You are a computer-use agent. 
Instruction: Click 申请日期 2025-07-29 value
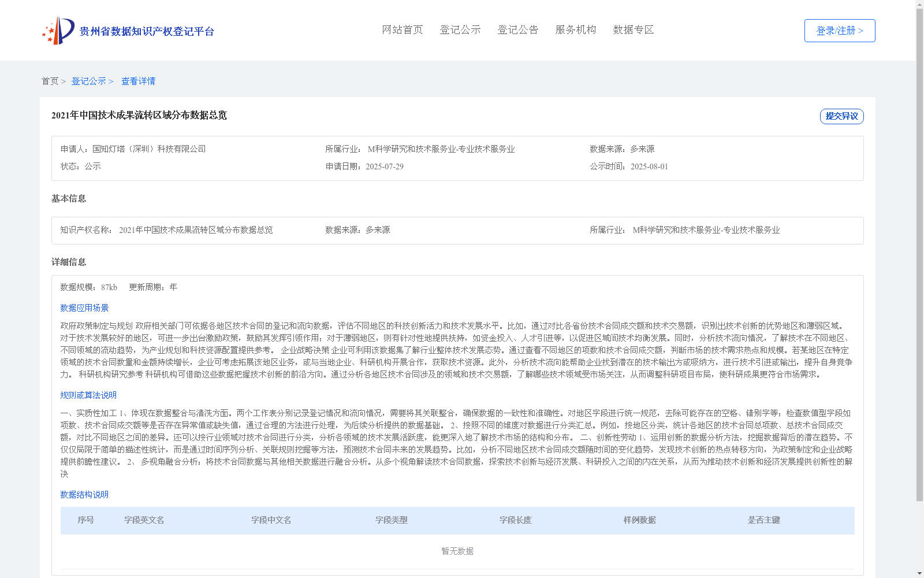(385, 166)
